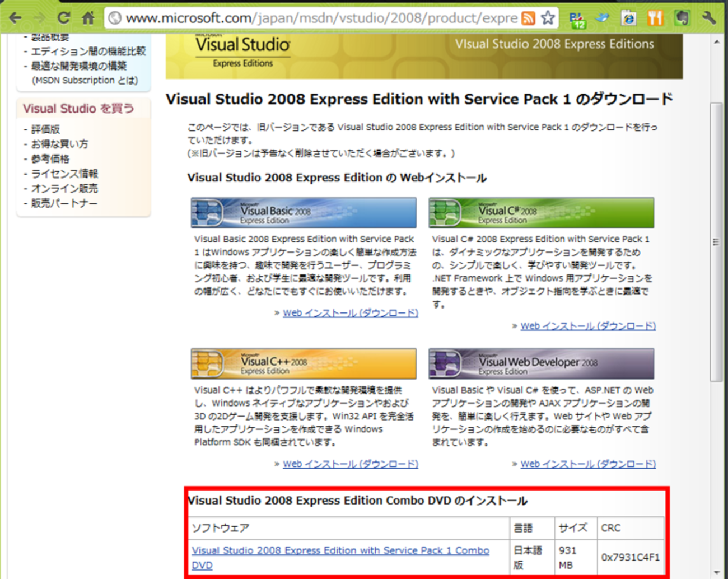728x579 pixels.
Task: Click the browser forward arrow
Action: tap(39, 18)
